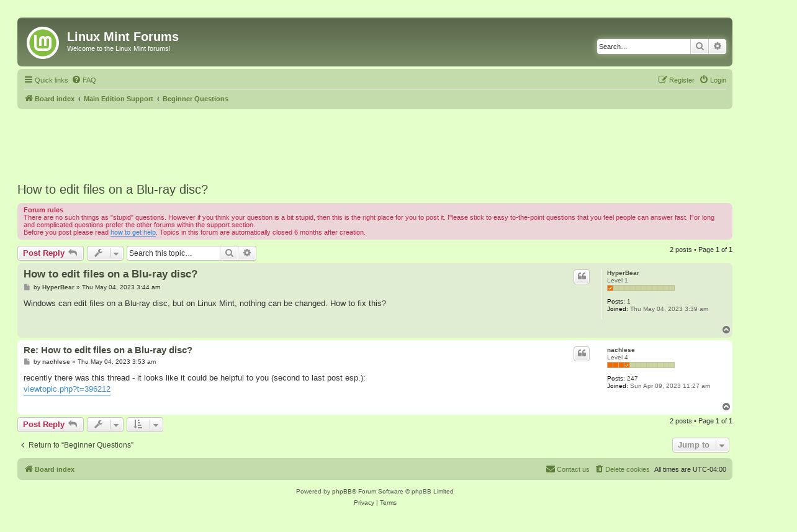Image resolution: width=797 pixels, height=532 pixels.
Task: Click the header search magnifier button
Action: (700, 47)
